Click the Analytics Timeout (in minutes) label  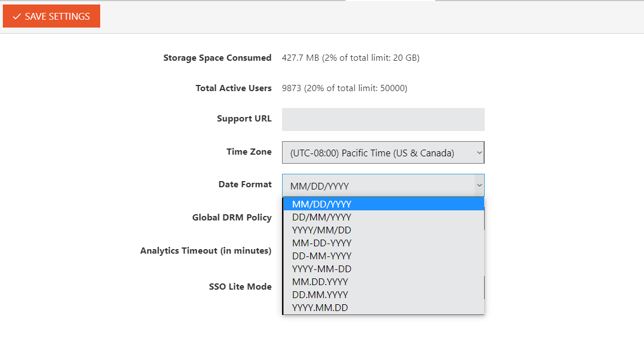[205, 251]
